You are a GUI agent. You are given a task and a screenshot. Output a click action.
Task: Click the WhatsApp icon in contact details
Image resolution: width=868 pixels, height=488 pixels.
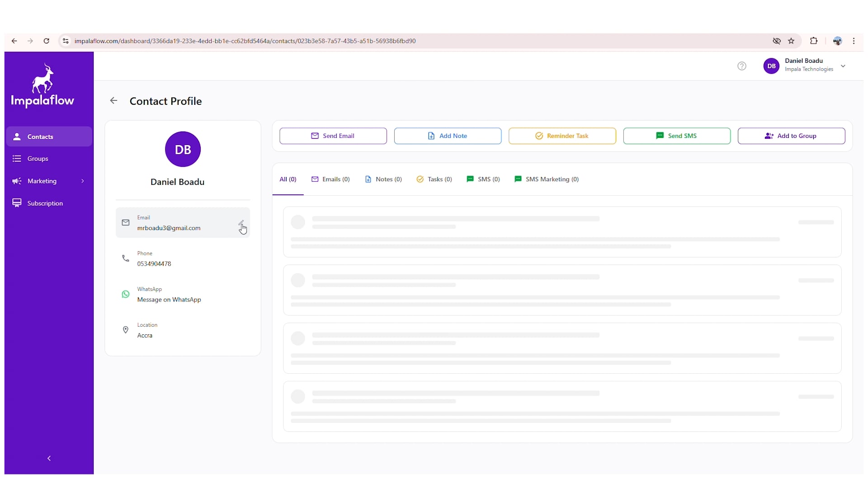pos(126,294)
